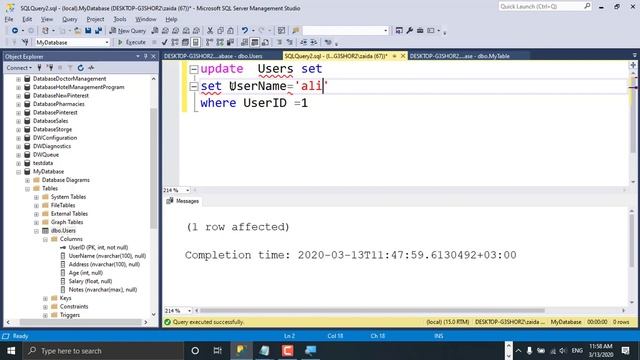Open the Edit menu
The width and height of the screenshot is (640, 360).
tap(27, 19)
